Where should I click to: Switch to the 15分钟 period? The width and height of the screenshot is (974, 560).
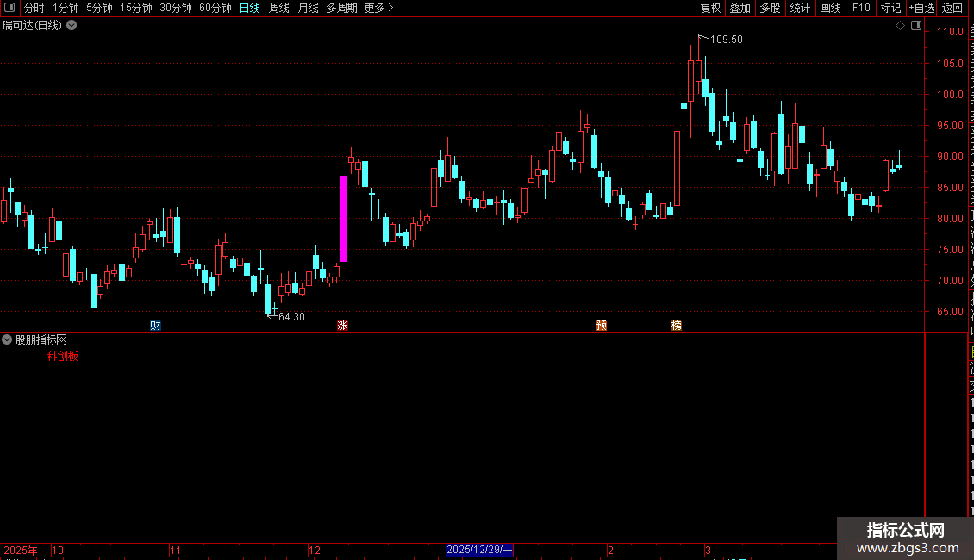(x=136, y=8)
